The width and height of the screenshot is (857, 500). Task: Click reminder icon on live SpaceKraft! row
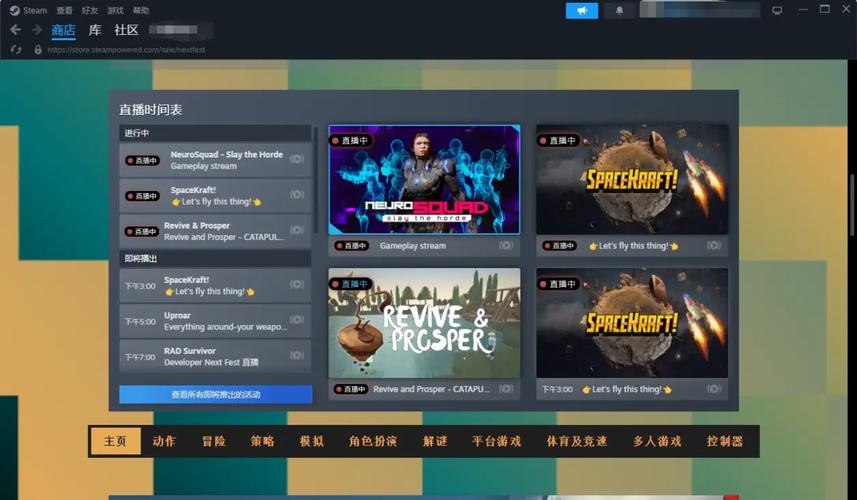(297, 195)
